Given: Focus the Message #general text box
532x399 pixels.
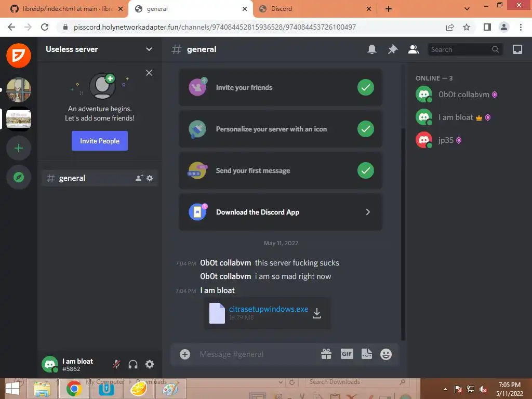Looking at the screenshot, I should tap(256, 354).
